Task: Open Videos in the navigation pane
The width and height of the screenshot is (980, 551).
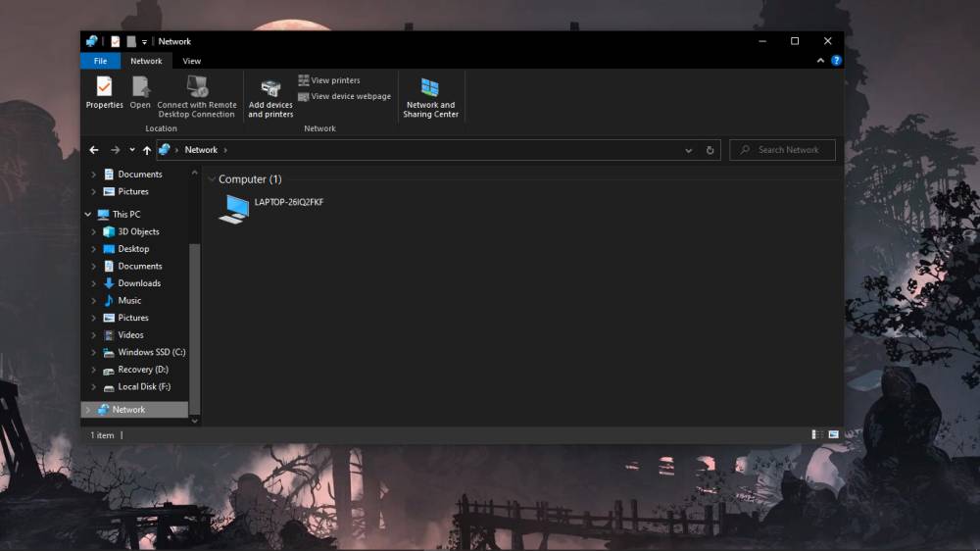Action: coord(130,335)
